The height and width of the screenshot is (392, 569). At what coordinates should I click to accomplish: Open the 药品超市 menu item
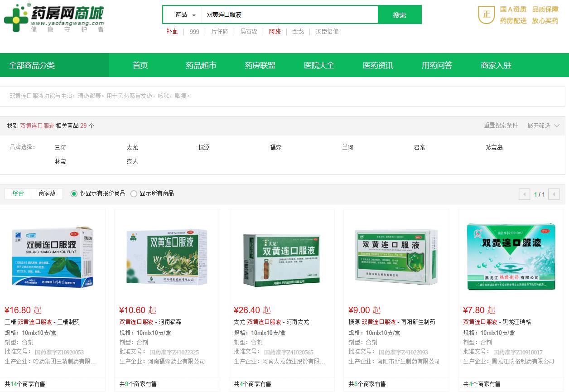click(x=201, y=65)
